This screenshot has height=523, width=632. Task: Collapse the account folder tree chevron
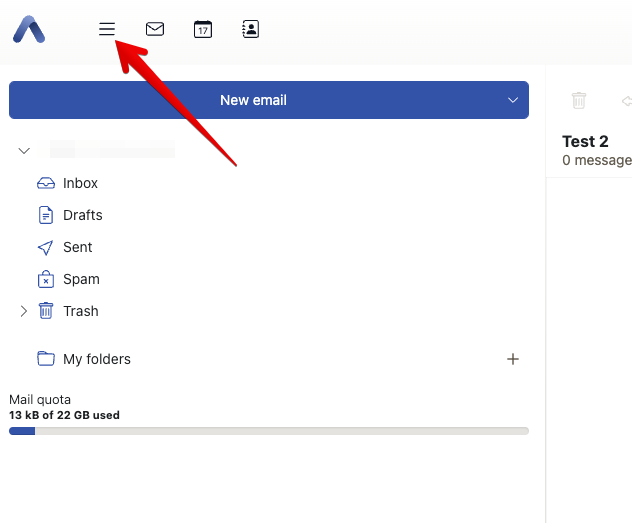(24, 151)
